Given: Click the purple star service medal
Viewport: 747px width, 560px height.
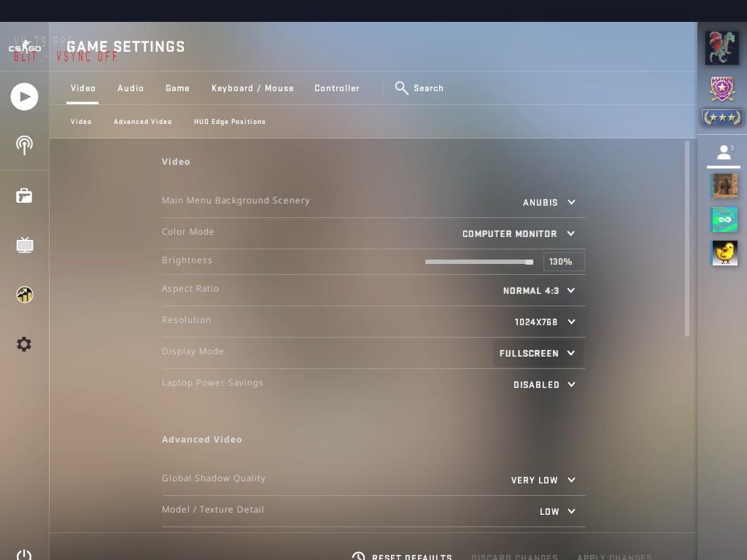Looking at the screenshot, I should (722, 89).
